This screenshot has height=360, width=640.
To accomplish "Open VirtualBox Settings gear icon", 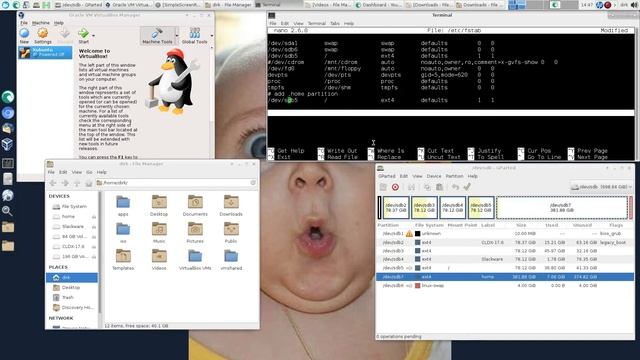I will (42, 36).
